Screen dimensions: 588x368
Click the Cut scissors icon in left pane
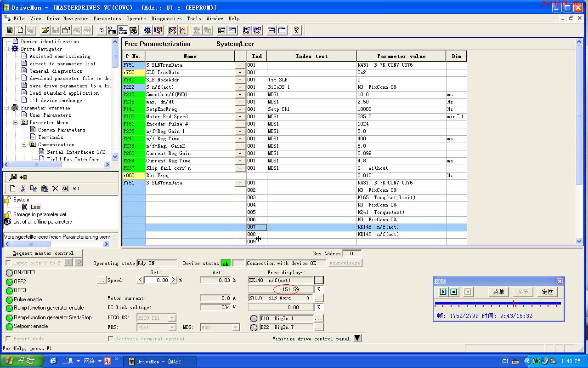[x=23, y=189]
